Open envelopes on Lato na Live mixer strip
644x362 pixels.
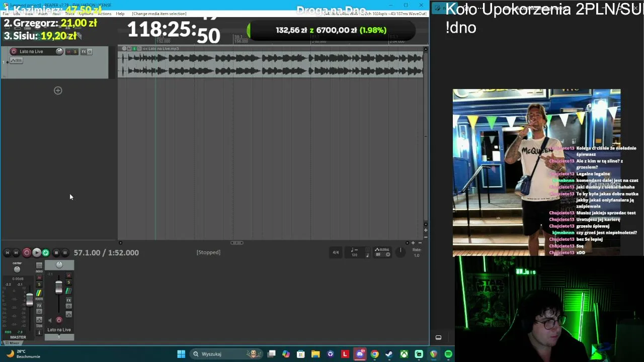click(69, 314)
